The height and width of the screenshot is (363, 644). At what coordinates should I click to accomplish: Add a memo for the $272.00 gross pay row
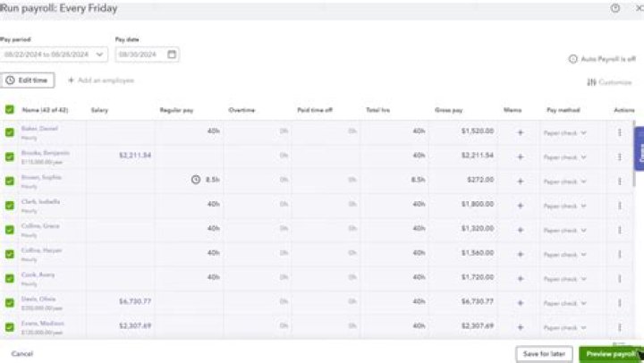click(520, 181)
